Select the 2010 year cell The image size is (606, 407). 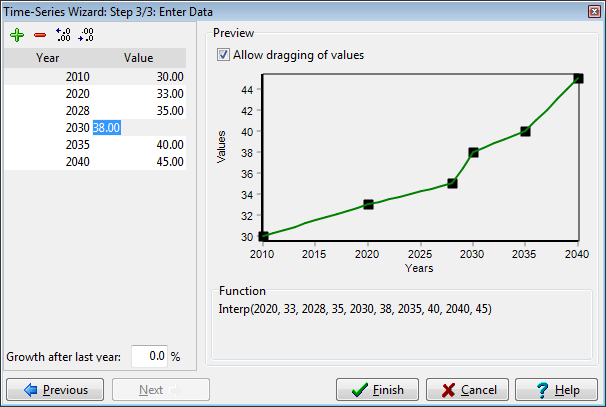[x=76, y=75]
